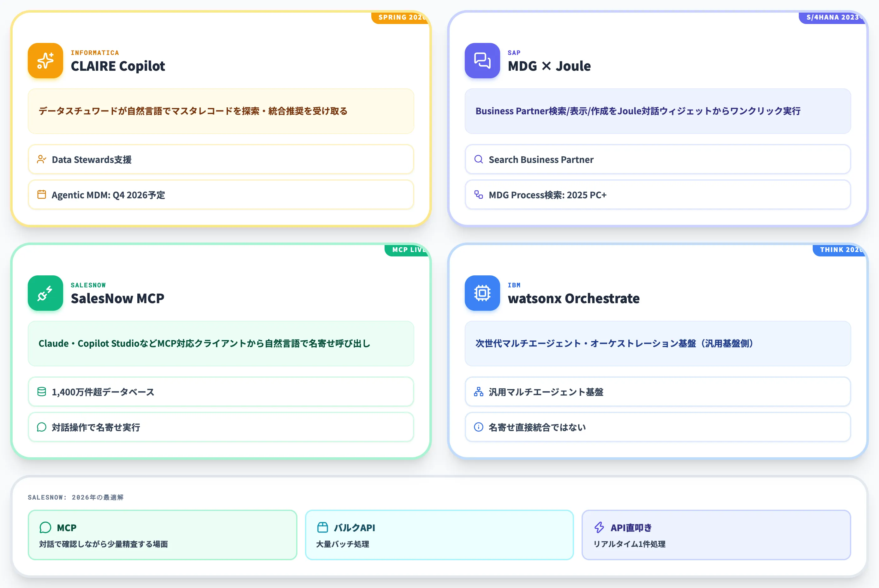Click the MDG × Joule title

tap(549, 66)
